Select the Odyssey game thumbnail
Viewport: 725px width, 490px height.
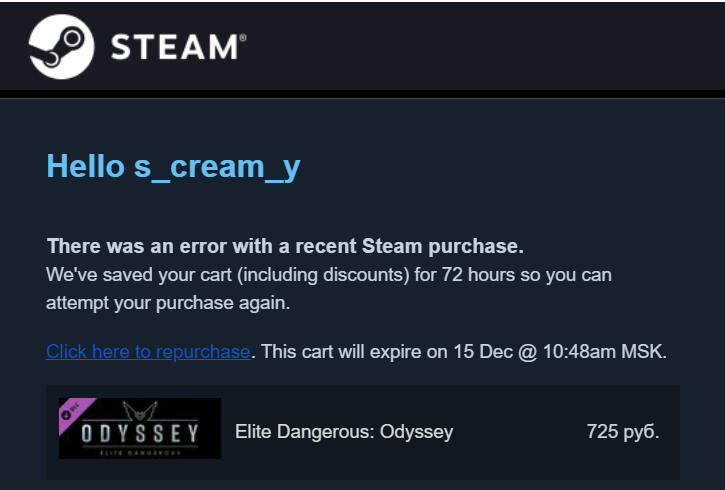coord(140,429)
